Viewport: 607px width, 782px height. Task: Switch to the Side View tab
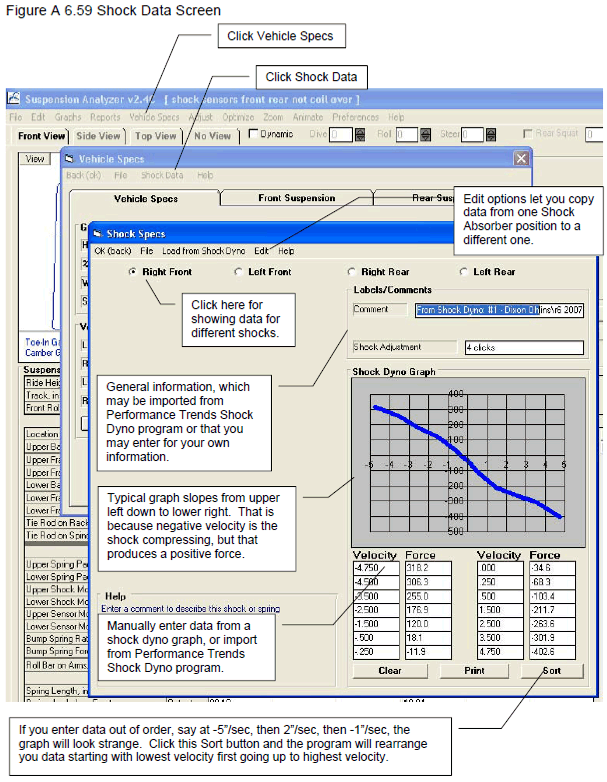point(98,136)
